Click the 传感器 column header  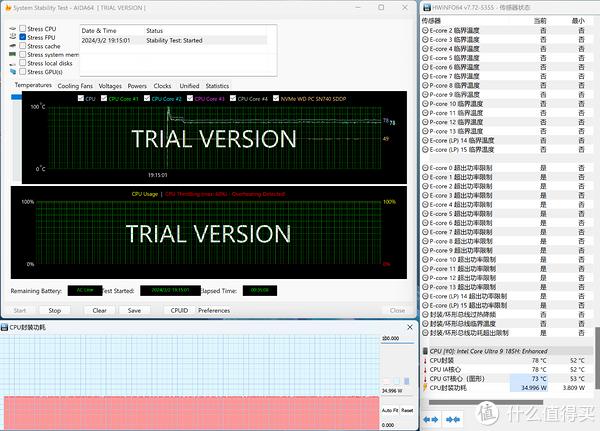coord(431,21)
